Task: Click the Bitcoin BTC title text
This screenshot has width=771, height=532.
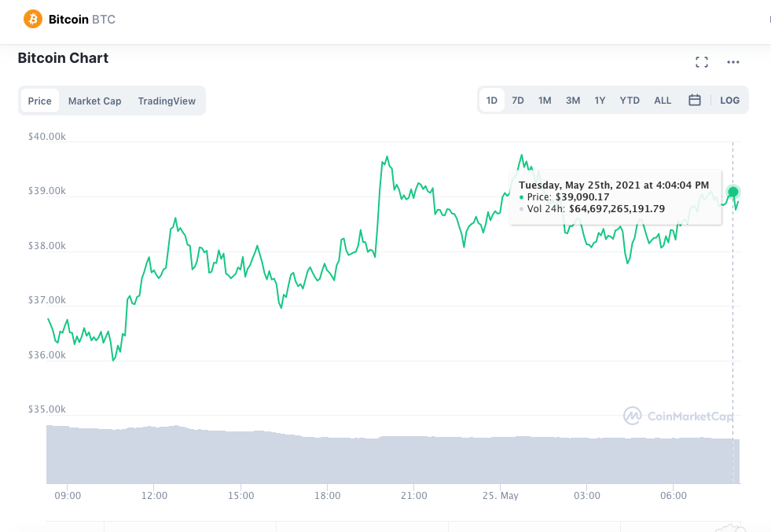Action: coord(82,19)
